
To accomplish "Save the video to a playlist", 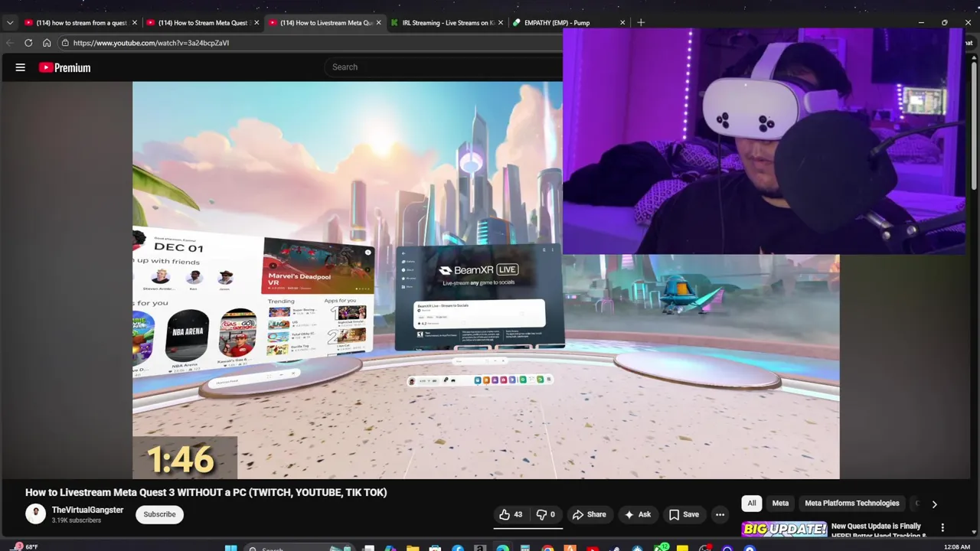I will tap(684, 514).
